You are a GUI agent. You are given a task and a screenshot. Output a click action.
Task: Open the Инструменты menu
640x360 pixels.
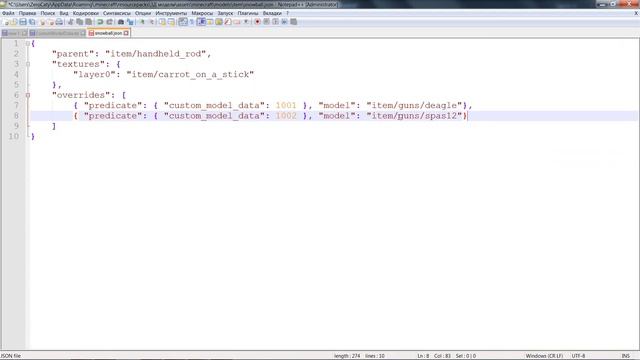click(171, 13)
